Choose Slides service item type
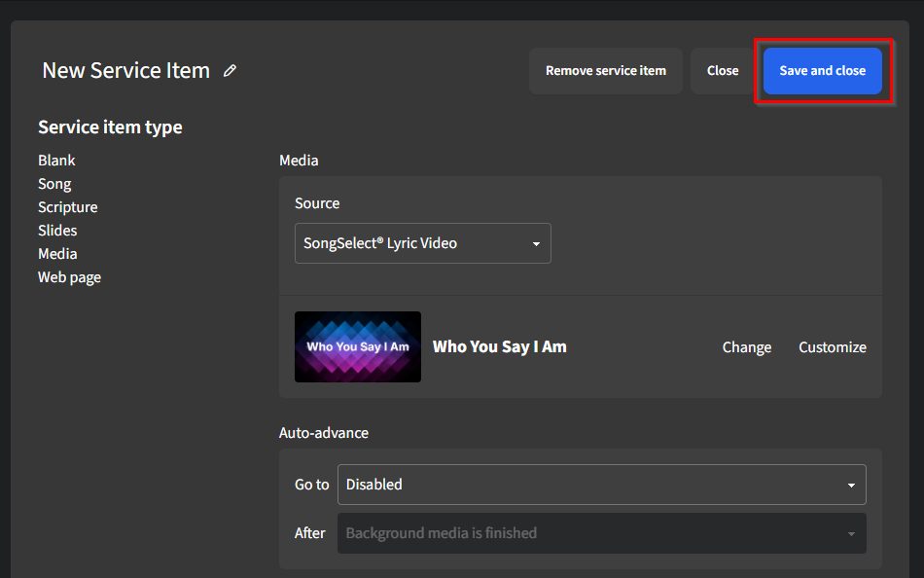 [57, 231]
